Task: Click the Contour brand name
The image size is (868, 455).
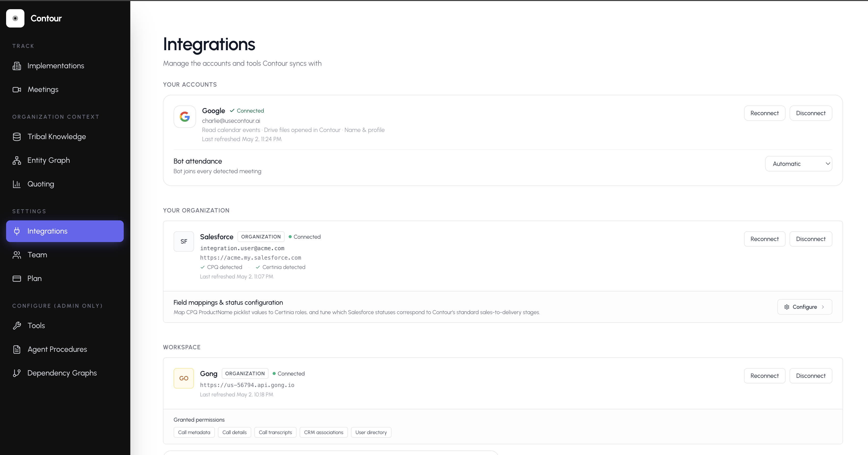Action: click(46, 18)
